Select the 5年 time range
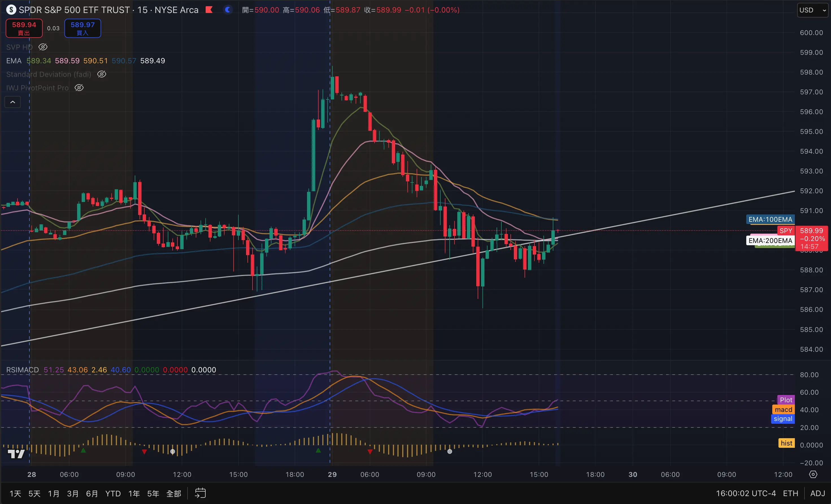The image size is (831, 504). (x=153, y=494)
